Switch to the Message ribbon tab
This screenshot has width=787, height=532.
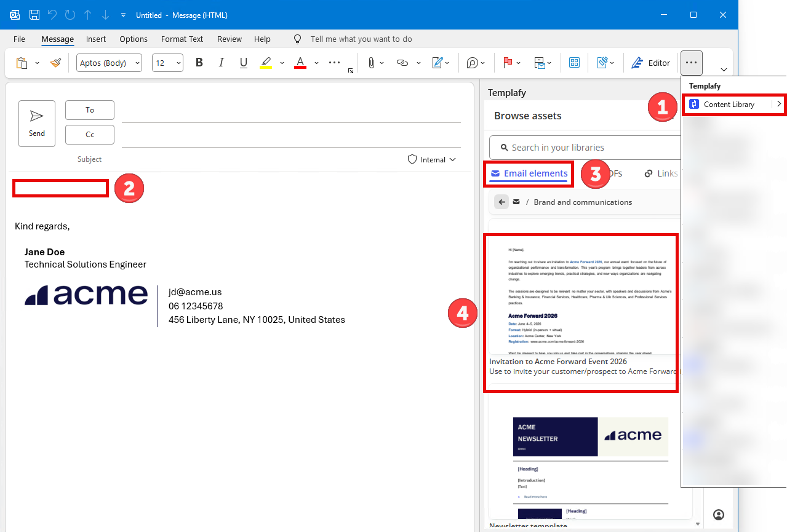tap(58, 39)
